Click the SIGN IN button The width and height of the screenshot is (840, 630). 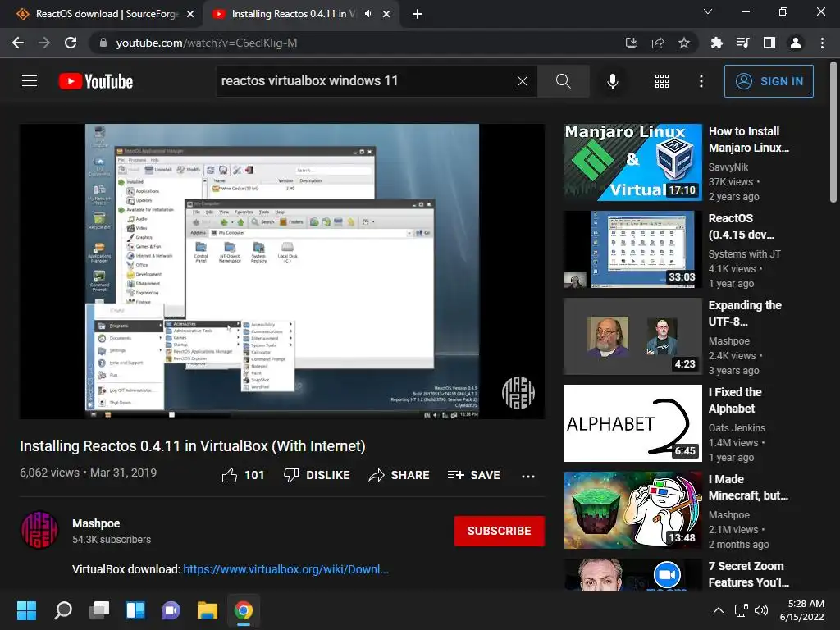pos(769,81)
